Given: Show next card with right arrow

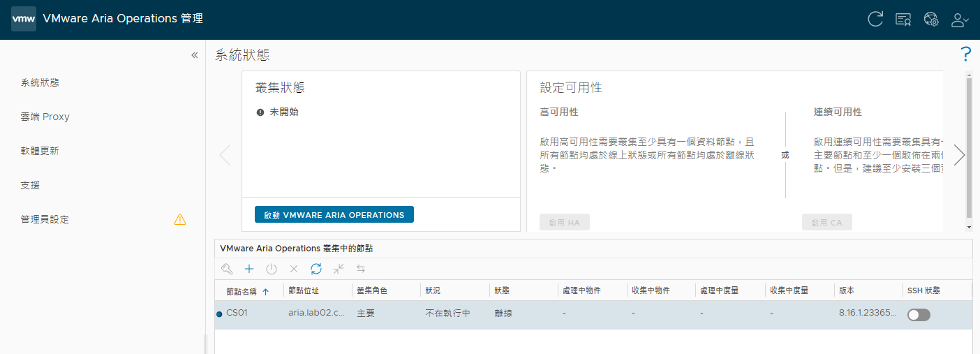Looking at the screenshot, I should [959, 155].
